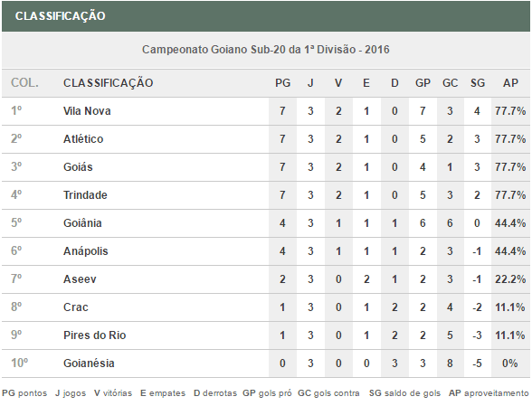Click Goianésia's 0% aproveitamento cell
532x406 pixels.
(510, 364)
